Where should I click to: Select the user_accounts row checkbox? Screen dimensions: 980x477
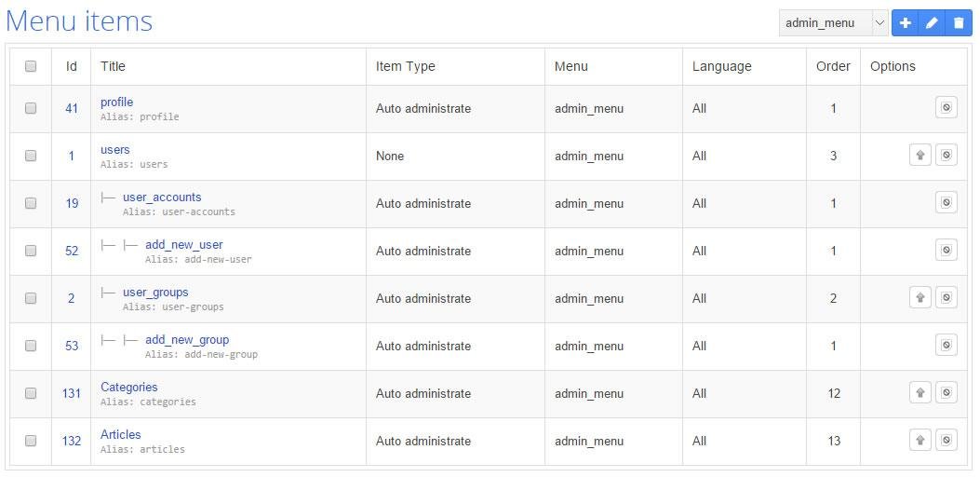(31, 203)
